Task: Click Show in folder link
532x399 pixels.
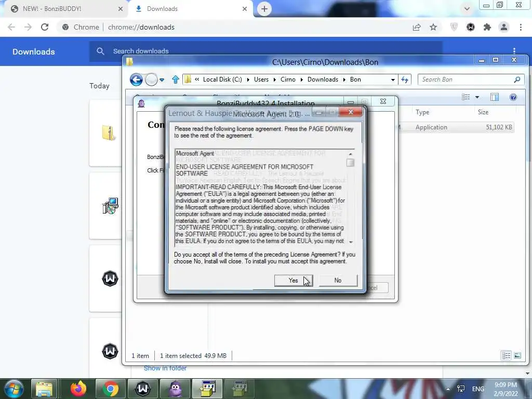Action: pyautogui.click(x=165, y=368)
